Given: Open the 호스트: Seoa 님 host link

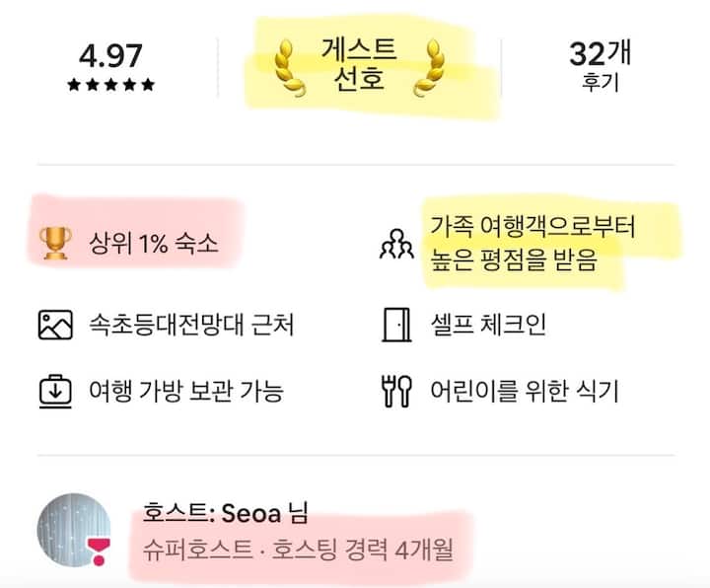Looking at the screenshot, I should tap(225, 514).
